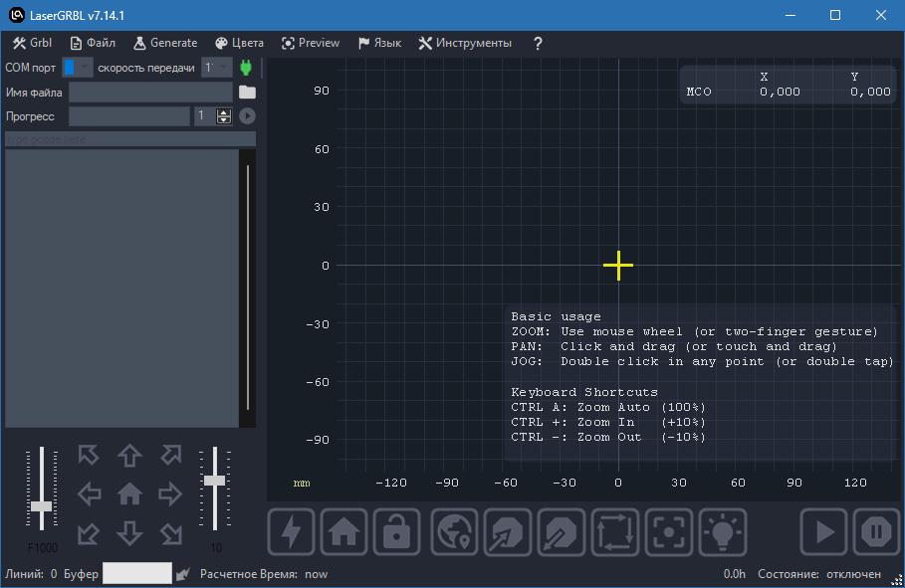Click the looping arrows frame button
Viewport: 905px width, 588px height.
point(615,531)
